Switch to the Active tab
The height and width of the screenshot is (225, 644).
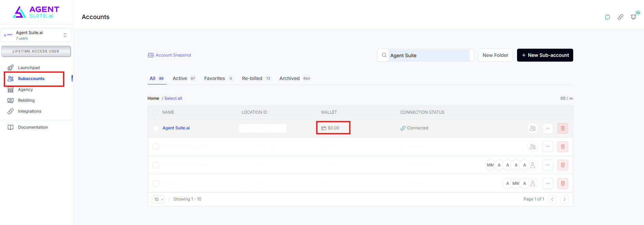[184, 78]
